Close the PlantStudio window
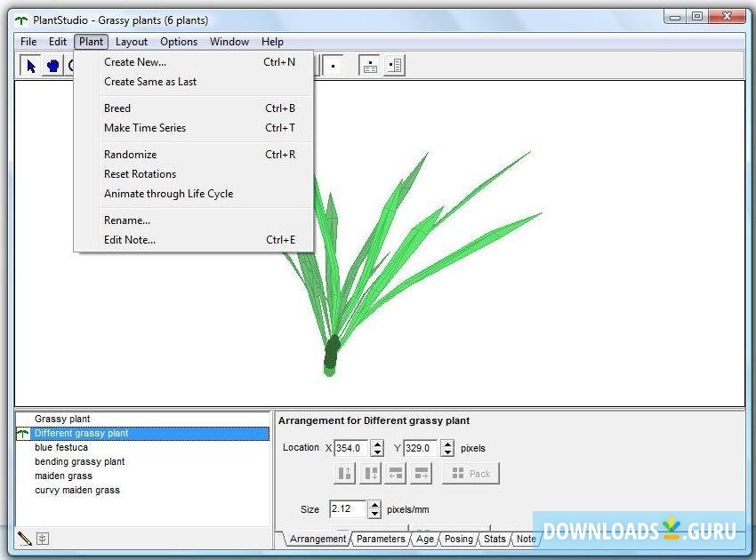 pyautogui.click(x=727, y=17)
